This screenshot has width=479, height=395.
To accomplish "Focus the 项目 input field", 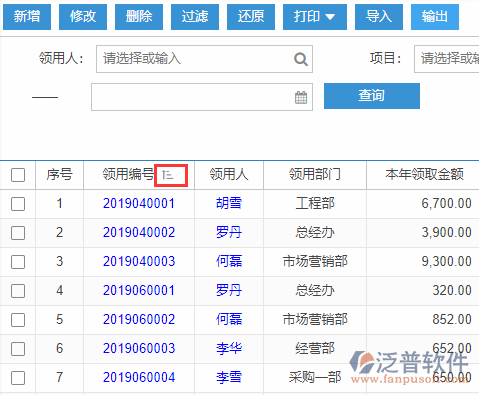I will pos(447,59).
